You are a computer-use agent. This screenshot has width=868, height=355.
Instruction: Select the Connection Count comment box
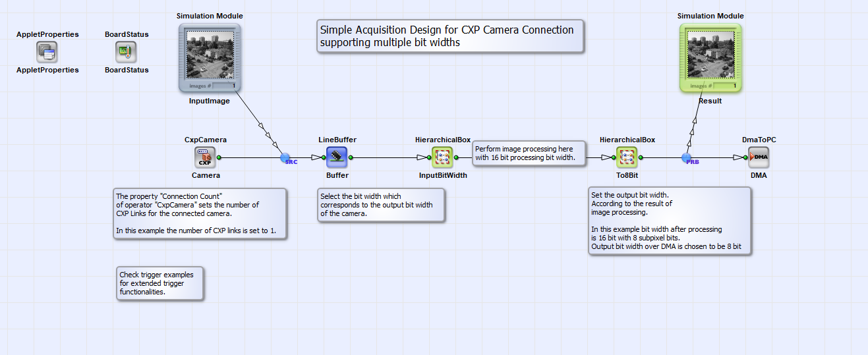point(200,213)
